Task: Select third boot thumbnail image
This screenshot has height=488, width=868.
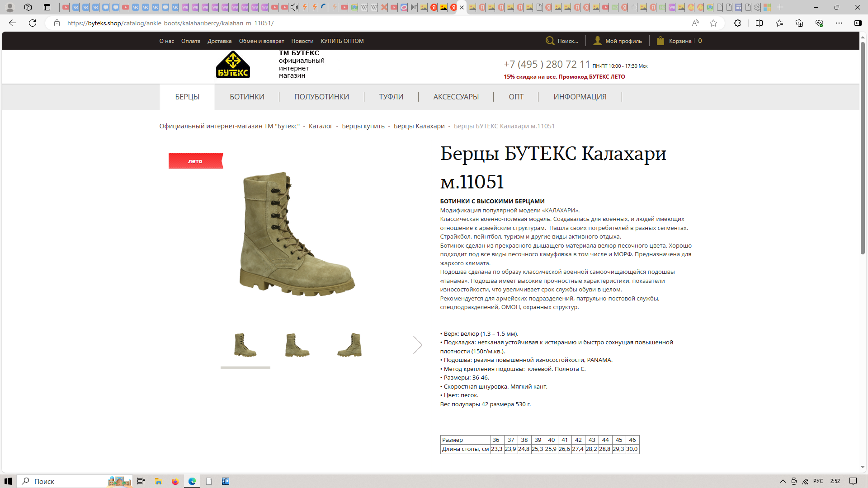Action: 349,345
